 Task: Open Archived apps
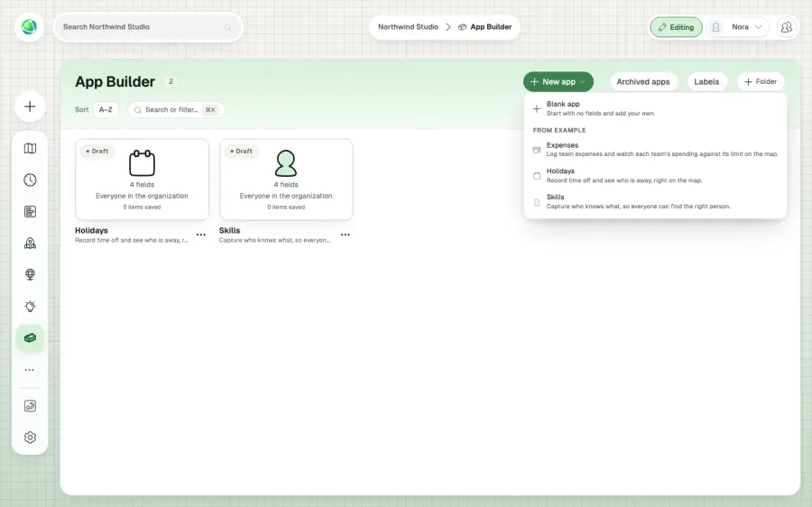pyautogui.click(x=643, y=81)
